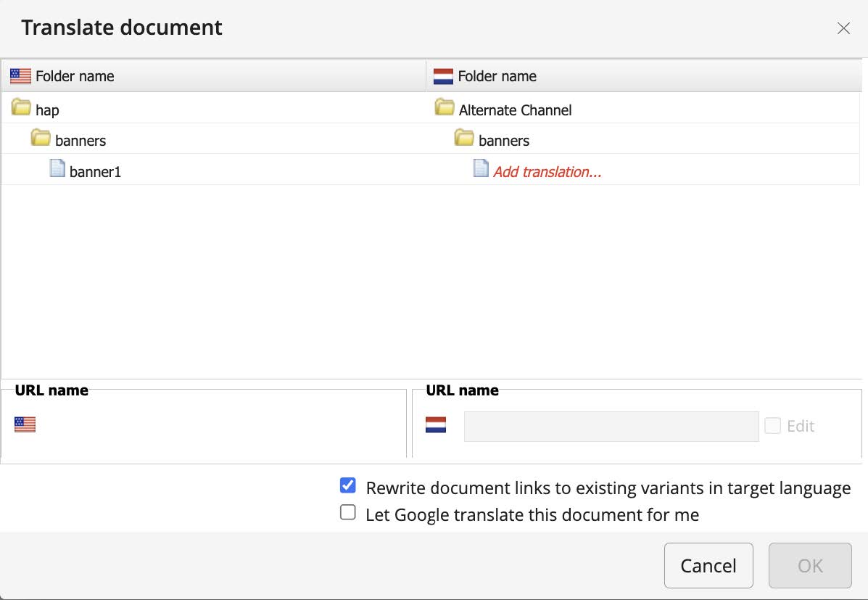This screenshot has height=600, width=868.
Task: Click the Dutch flag icon in right column header
Action: pyautogui.click(x=443, y=76)
